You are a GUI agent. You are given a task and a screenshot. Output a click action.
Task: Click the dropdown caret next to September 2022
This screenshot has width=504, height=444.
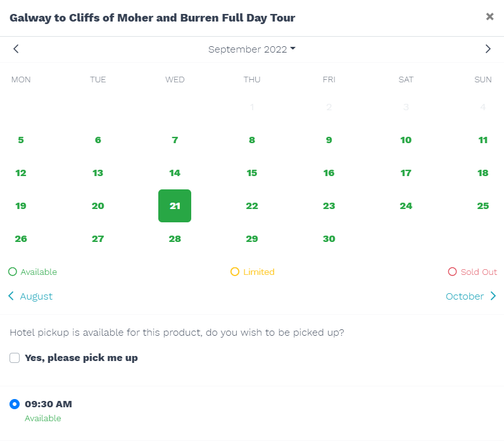[x=293, y=48]
